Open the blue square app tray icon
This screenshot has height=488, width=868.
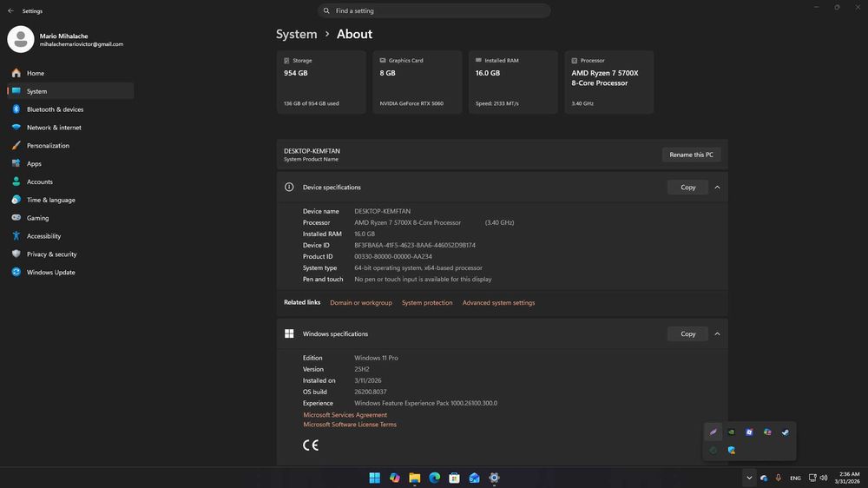pos(749,432)
